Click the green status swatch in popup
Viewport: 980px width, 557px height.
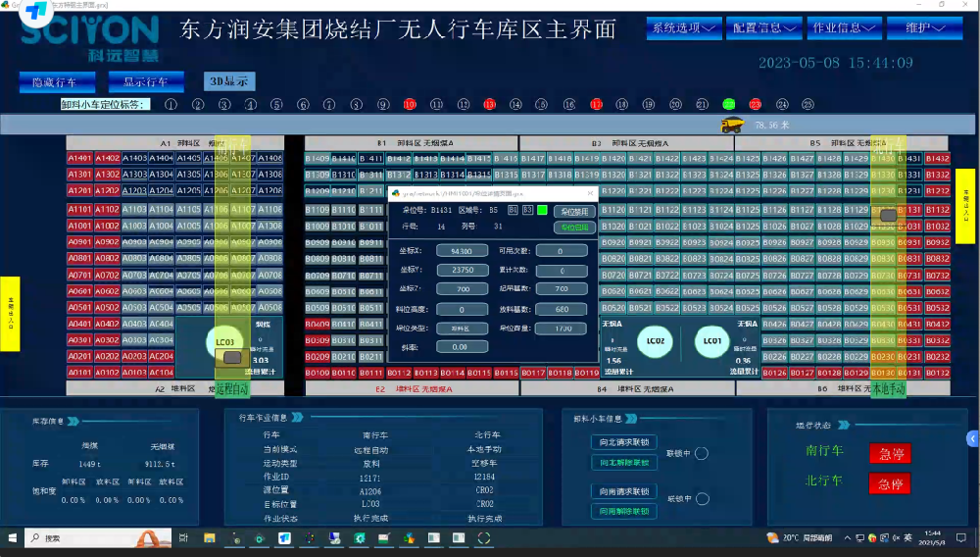click(542, 210)
